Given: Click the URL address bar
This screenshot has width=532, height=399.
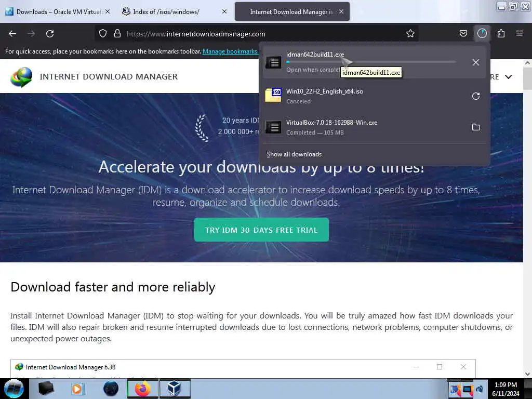Looking at the screenshot, I should pyautogui.click(x=258, y=34).
